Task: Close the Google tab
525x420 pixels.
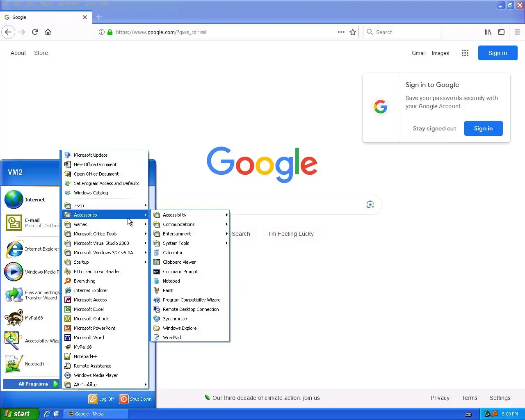Action: coord(85,17)
